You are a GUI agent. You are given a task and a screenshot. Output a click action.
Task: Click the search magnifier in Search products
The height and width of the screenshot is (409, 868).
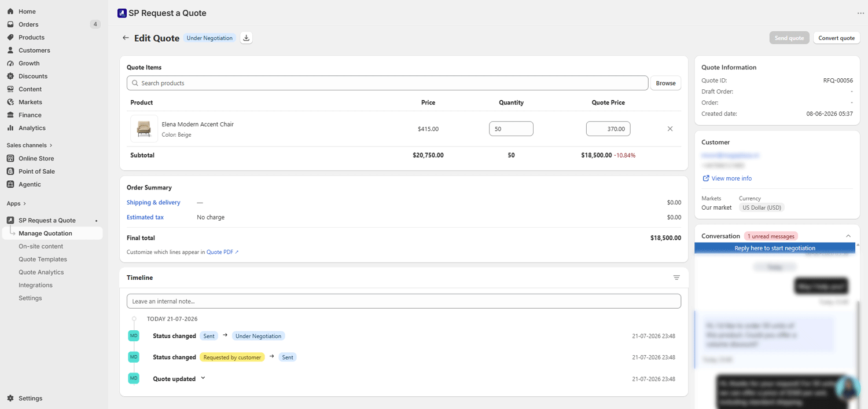(135, 83)
